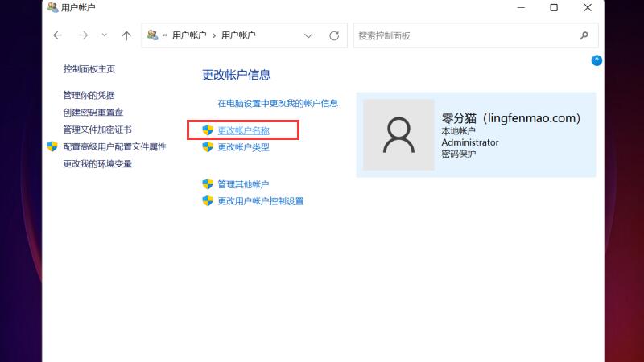
Task: Open Help with the blue question mark icon
Action: [597, 60]
